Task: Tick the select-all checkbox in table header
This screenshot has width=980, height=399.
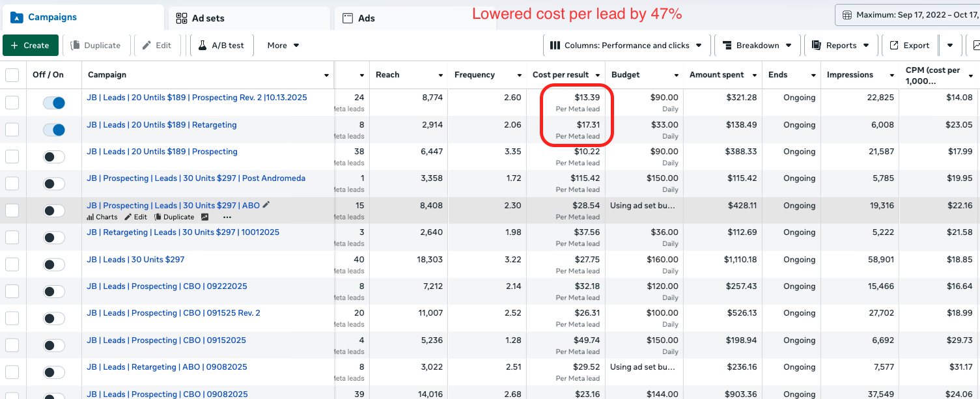Action: pos(12,75)
